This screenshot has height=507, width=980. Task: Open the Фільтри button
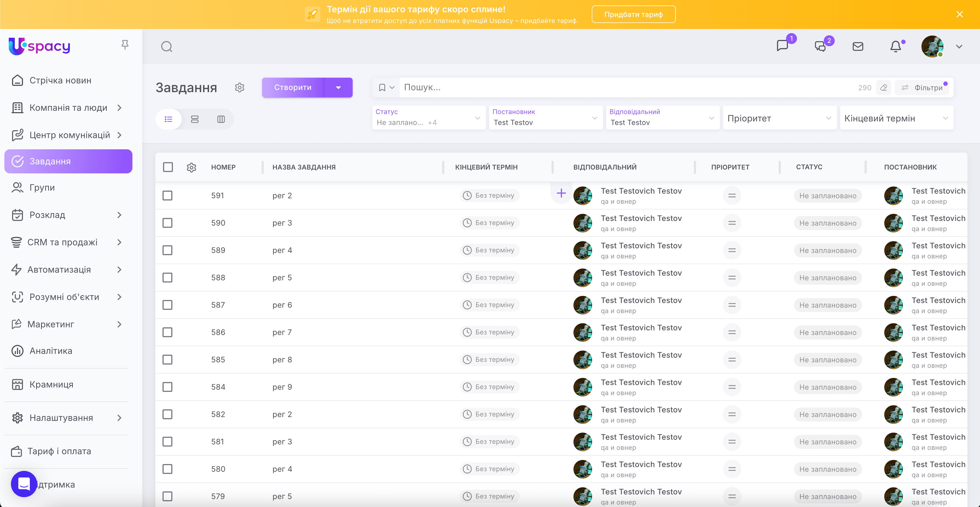(923, 88)
